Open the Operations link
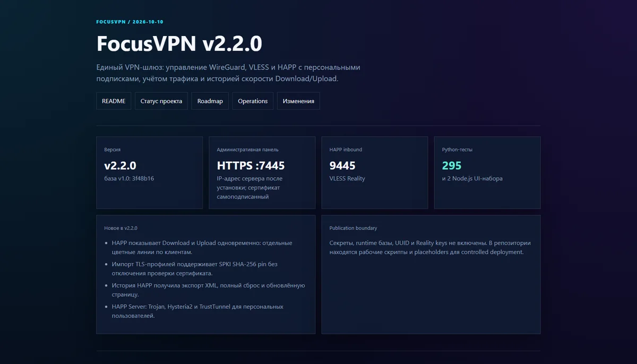This screenshot has width=637, height=364. (253, 101)
